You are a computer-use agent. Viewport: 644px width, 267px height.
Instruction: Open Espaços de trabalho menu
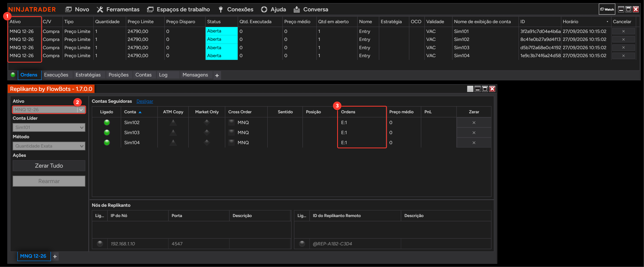coord(178,9)
